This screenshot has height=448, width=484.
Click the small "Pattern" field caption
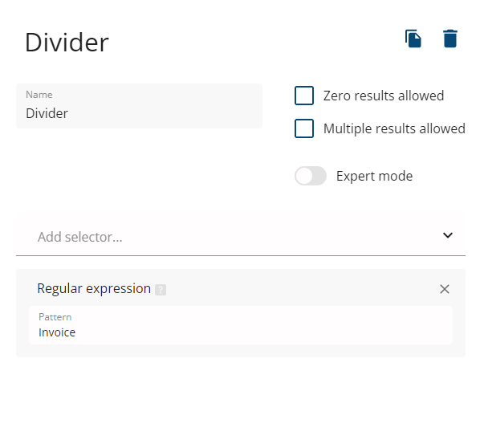(55, 316)
